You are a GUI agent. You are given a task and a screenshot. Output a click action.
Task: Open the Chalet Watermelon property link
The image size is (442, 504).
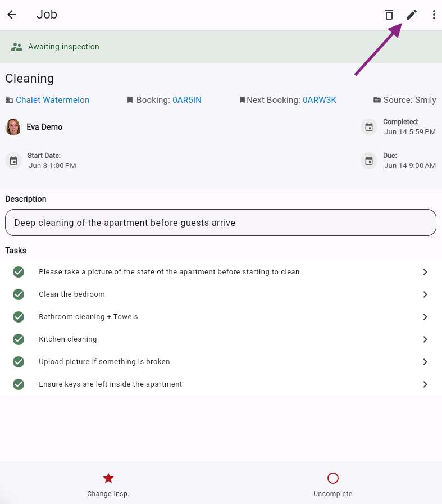(52, 100)
